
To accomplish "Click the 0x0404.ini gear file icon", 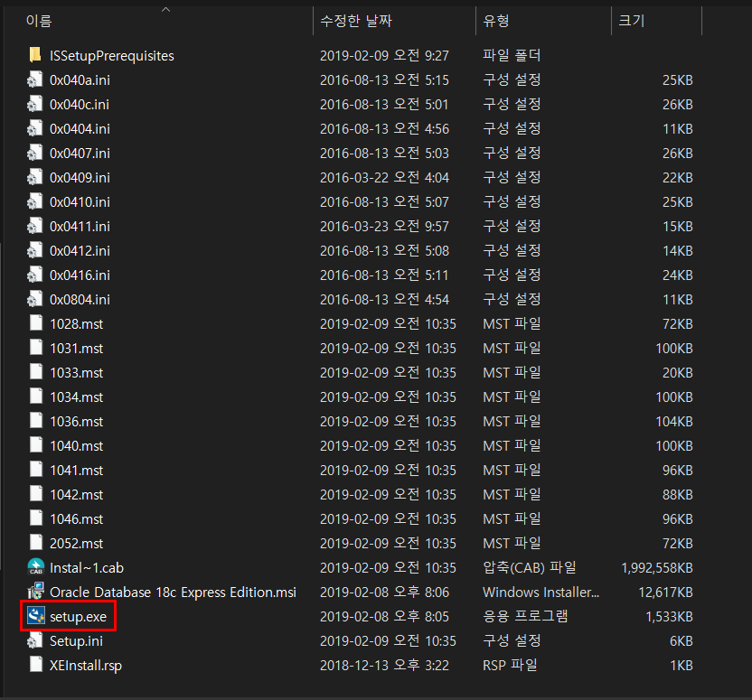I will tap(35, 128).
